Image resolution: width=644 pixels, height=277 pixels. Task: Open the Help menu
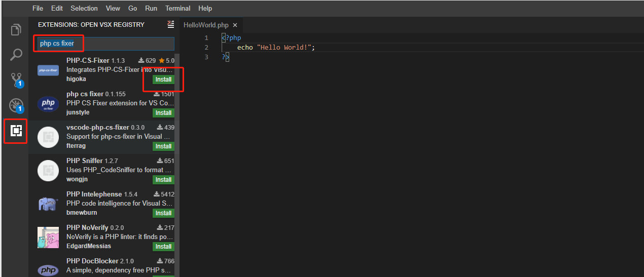point(205,8)
